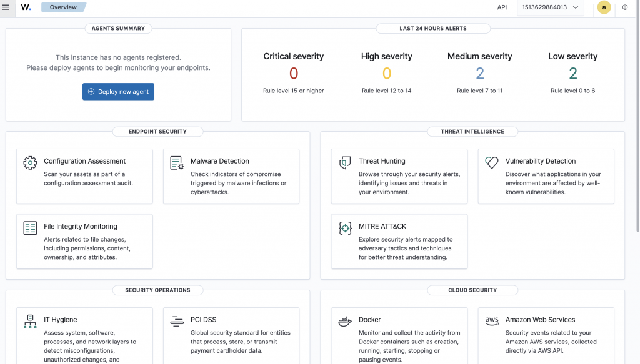Click the Threat Hunting shield icon
640x364 pixels.
coord(345,162)
